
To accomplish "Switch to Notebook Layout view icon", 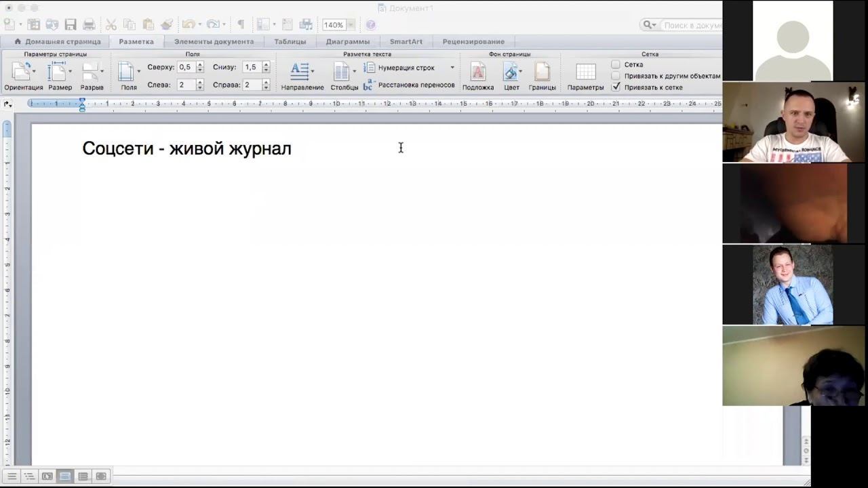I will point(83,476).
